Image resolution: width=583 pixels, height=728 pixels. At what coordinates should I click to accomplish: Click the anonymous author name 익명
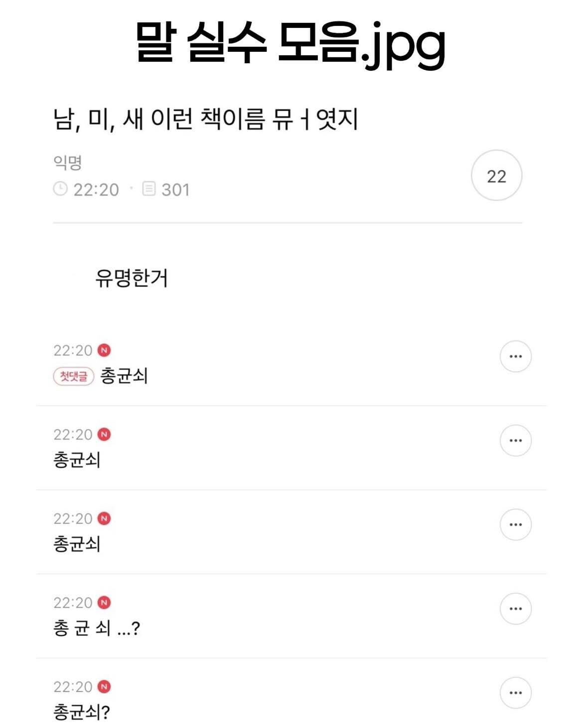67,162
